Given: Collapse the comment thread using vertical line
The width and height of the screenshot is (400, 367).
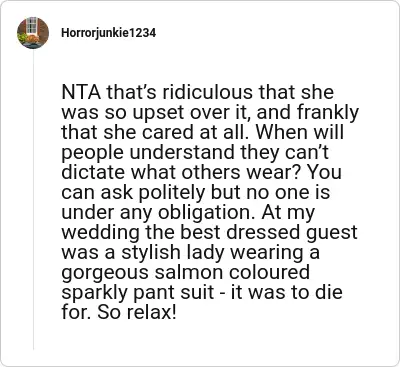Looking at the screenshot, I should (33, 199).
